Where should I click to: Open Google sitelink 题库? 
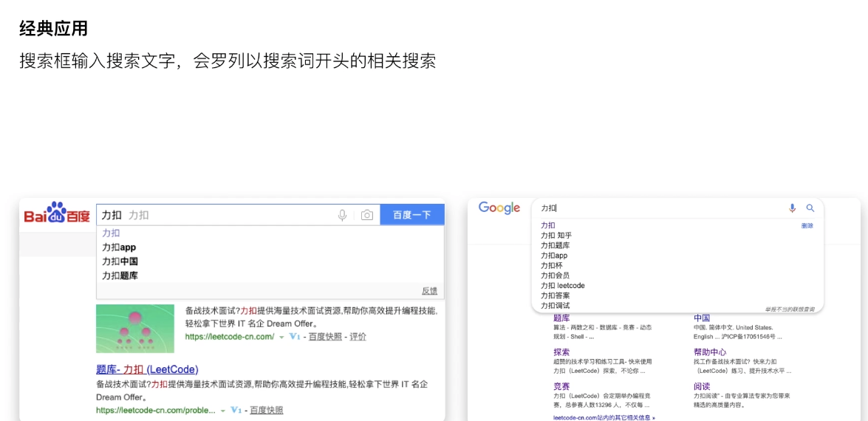[x=561, y=318]
